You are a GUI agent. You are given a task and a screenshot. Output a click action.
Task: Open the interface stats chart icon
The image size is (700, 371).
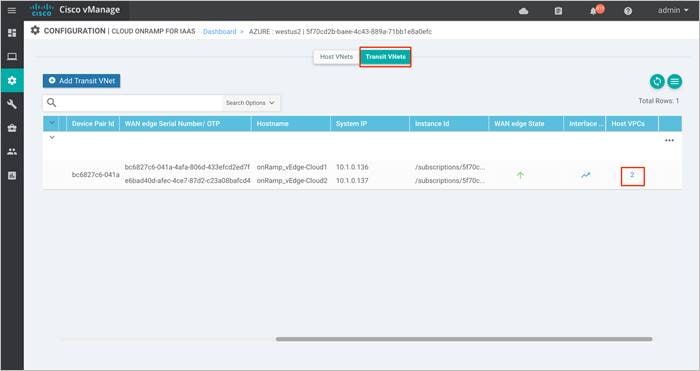586,175
